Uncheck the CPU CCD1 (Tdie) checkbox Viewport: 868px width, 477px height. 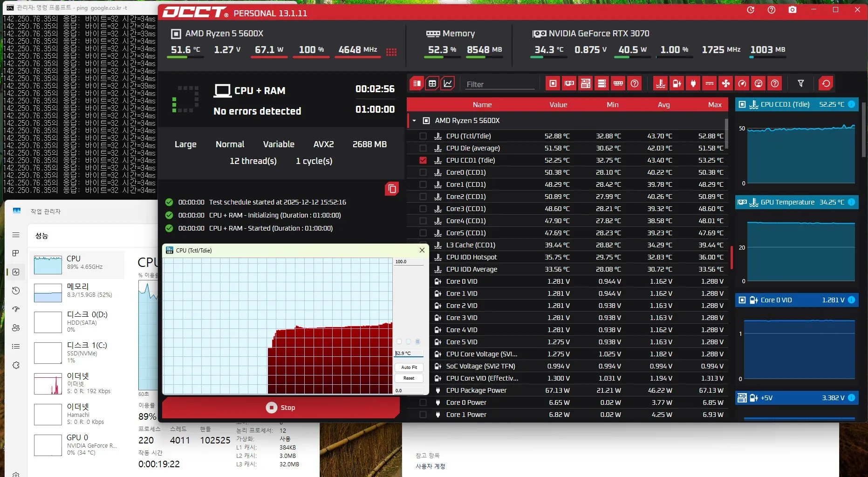(423, 160)
